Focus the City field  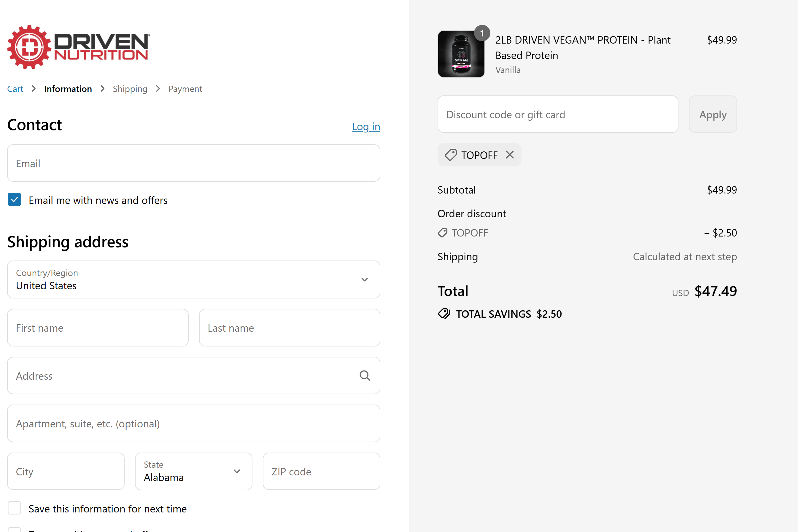tap(66, 471)
